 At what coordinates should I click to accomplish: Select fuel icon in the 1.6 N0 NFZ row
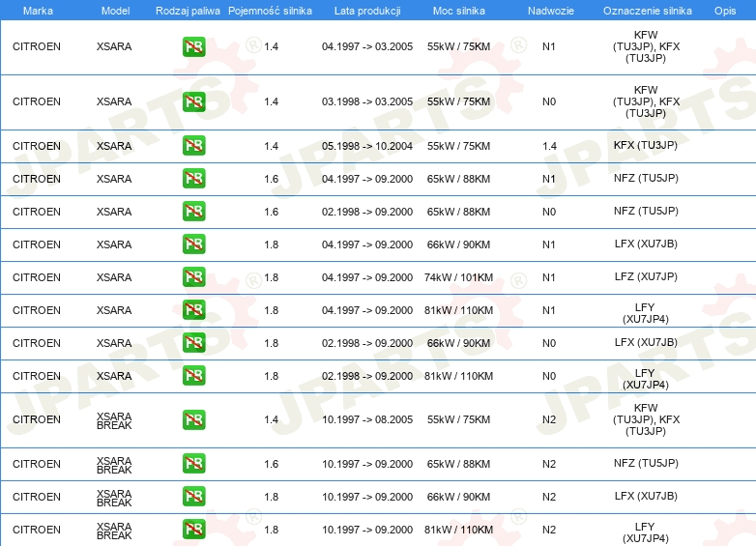(193, 211)
